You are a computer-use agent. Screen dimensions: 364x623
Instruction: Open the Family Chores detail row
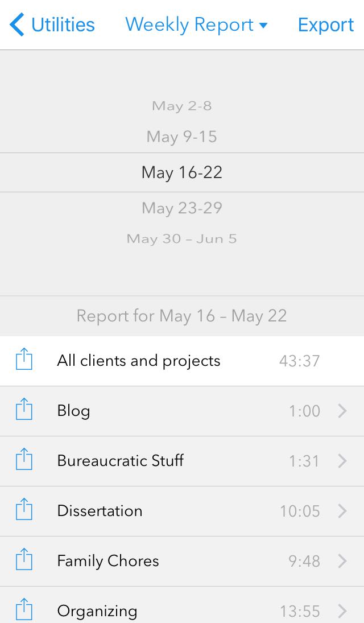[182, 561]
